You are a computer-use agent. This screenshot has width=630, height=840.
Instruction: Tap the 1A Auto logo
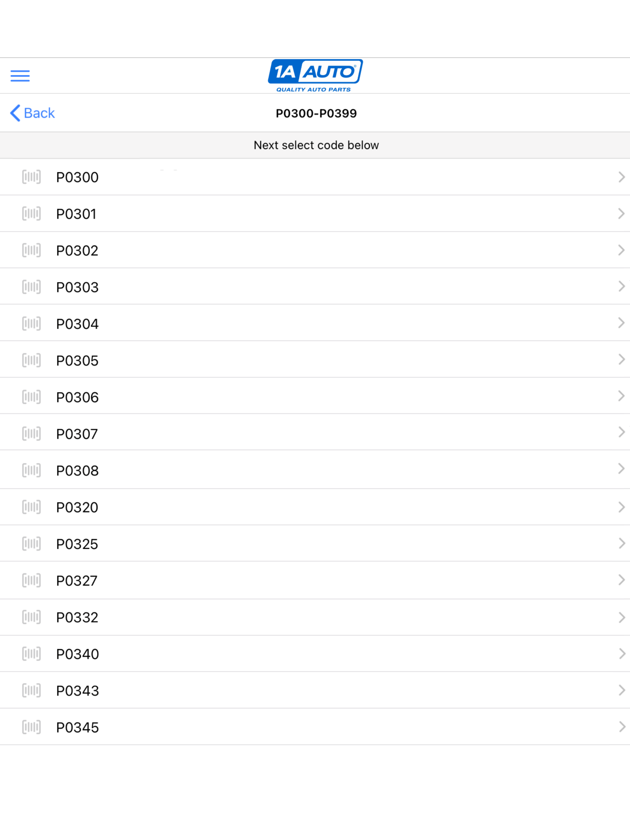315,75
